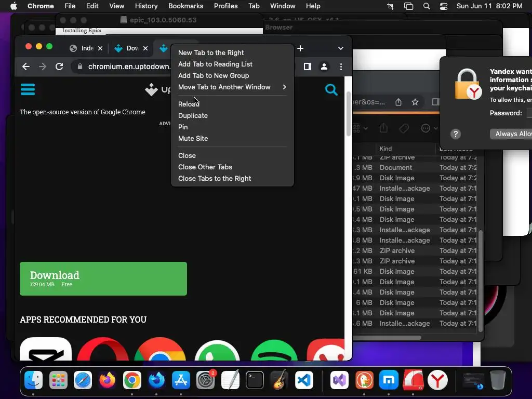The width and height of the screenshot is (532, 399).
Task: Switch to the 'Inde' tab
Action: (86, 48)
